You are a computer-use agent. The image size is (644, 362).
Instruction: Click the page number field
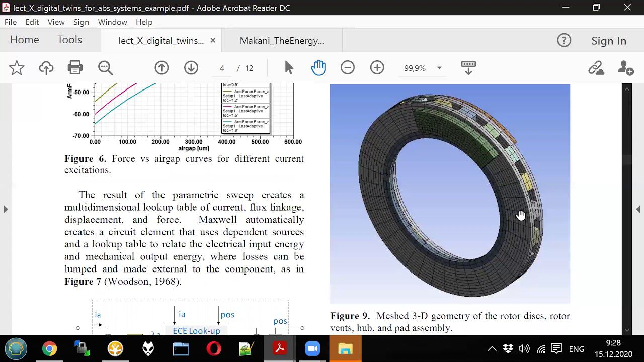tap(222, 68)
